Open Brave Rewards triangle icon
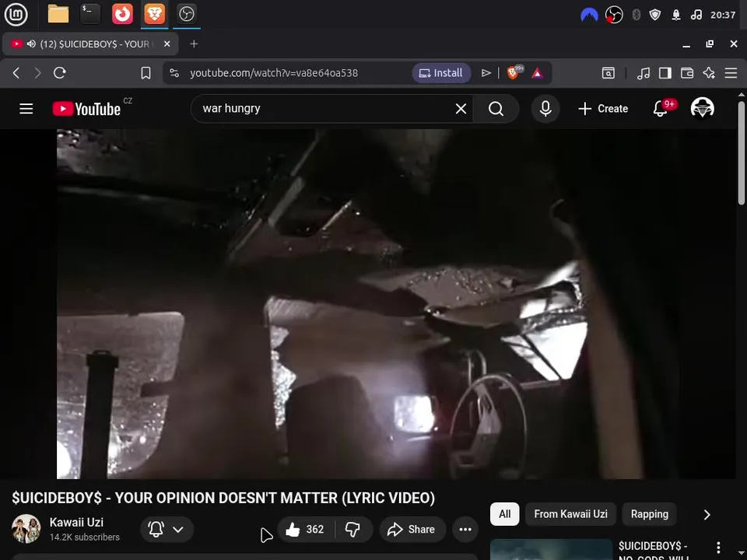 538,73
